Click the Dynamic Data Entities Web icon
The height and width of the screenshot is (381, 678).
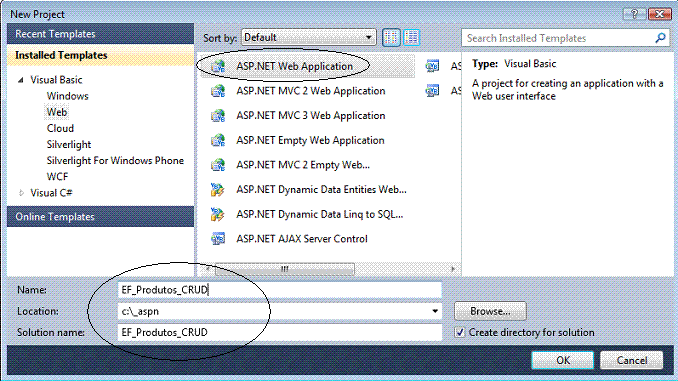click(x=218, y=189)
